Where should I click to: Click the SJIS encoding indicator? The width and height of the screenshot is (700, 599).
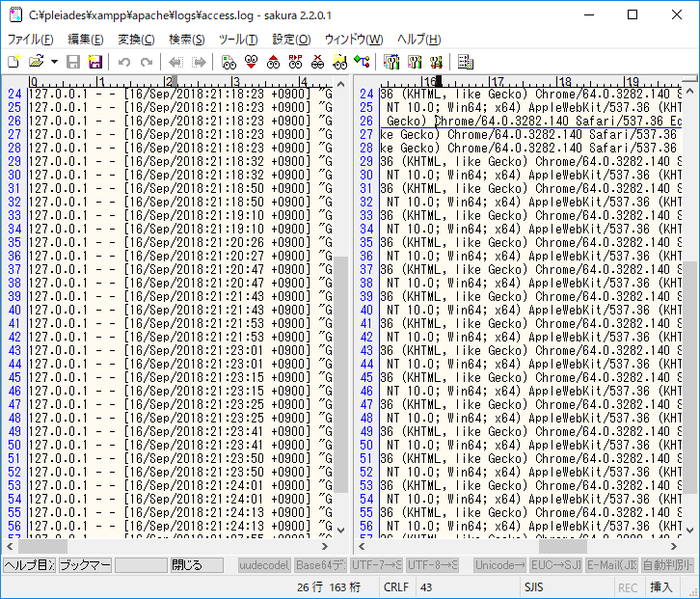tap(534, 586)
